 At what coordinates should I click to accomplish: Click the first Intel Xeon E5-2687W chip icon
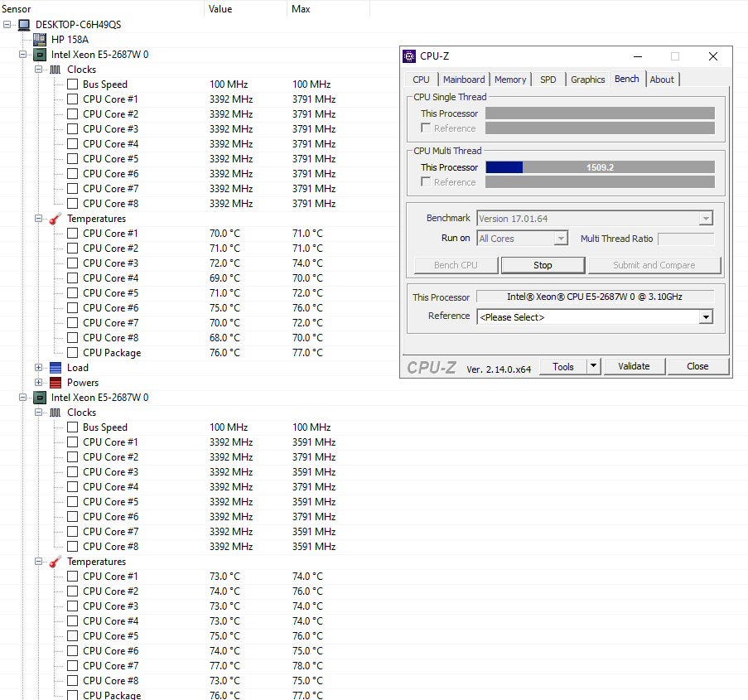pyautogui.click(x=40, y=55)
